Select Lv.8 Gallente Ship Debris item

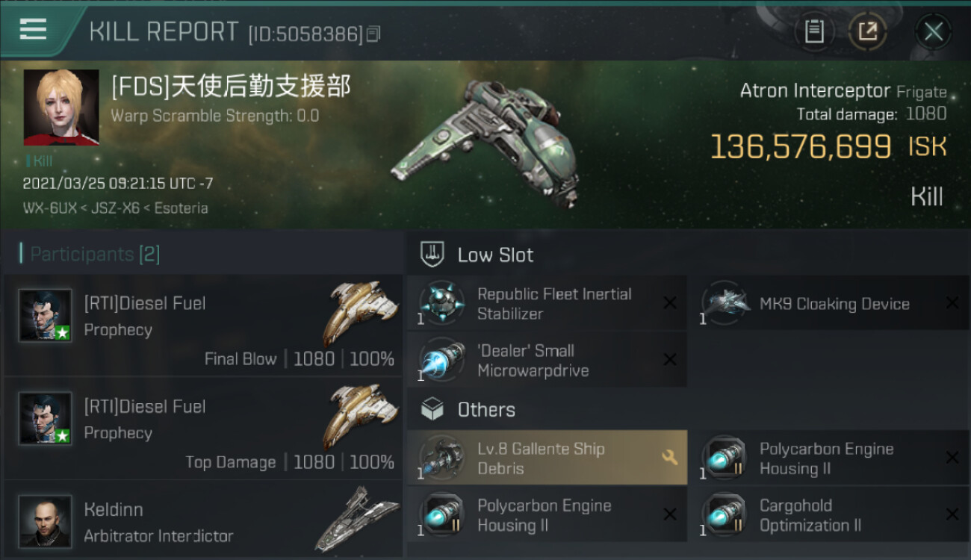(x=547, y=458)
